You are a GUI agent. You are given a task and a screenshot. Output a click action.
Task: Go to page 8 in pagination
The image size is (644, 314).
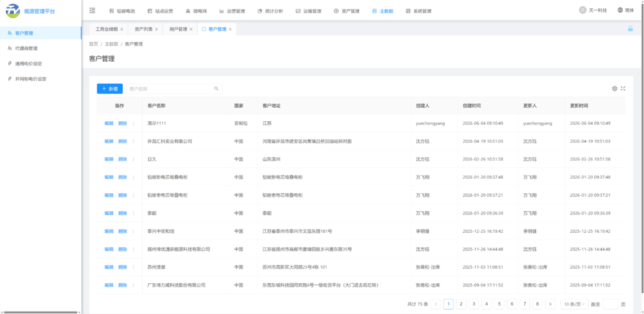pyautogui.click(x=538, y=304)
